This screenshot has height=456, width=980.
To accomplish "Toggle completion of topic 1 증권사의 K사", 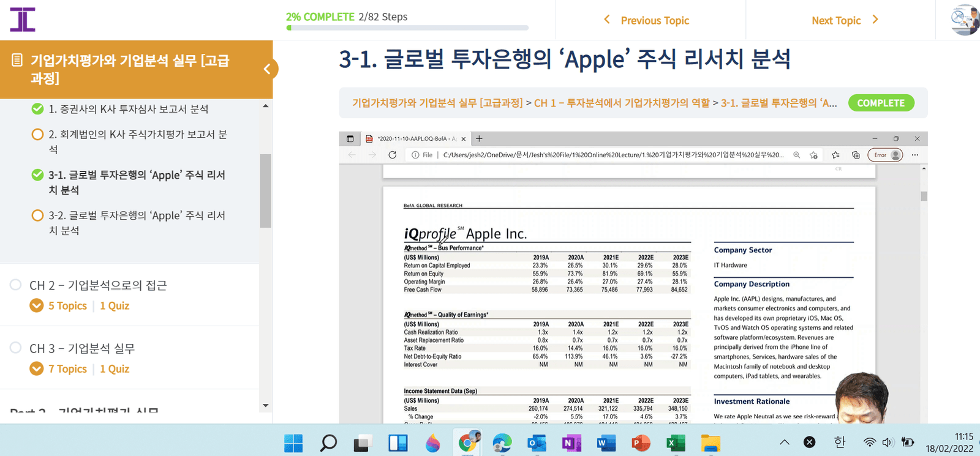I will 37,109.
